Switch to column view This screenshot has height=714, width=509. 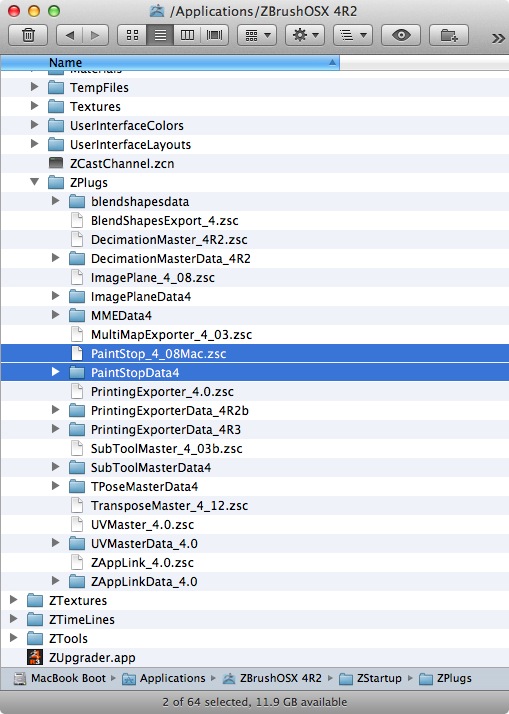(x=187, y=35)
